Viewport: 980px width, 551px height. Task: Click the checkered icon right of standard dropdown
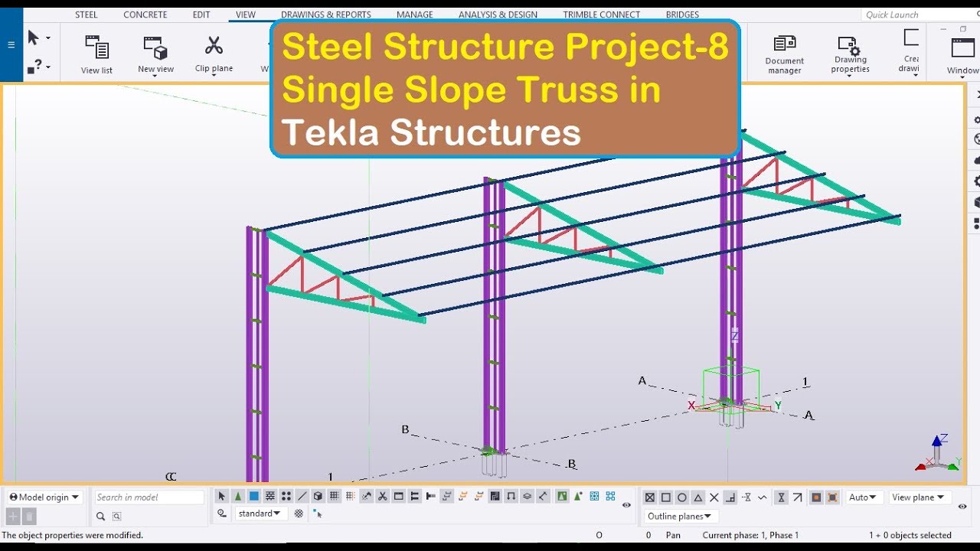299,514
